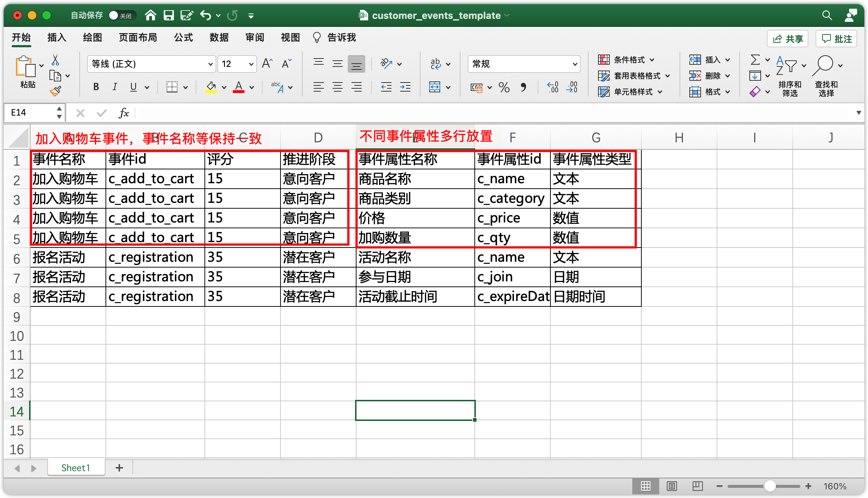Click Increase Indent icon
This screenshot has width=868, height=498.
(x=405, y=87)
